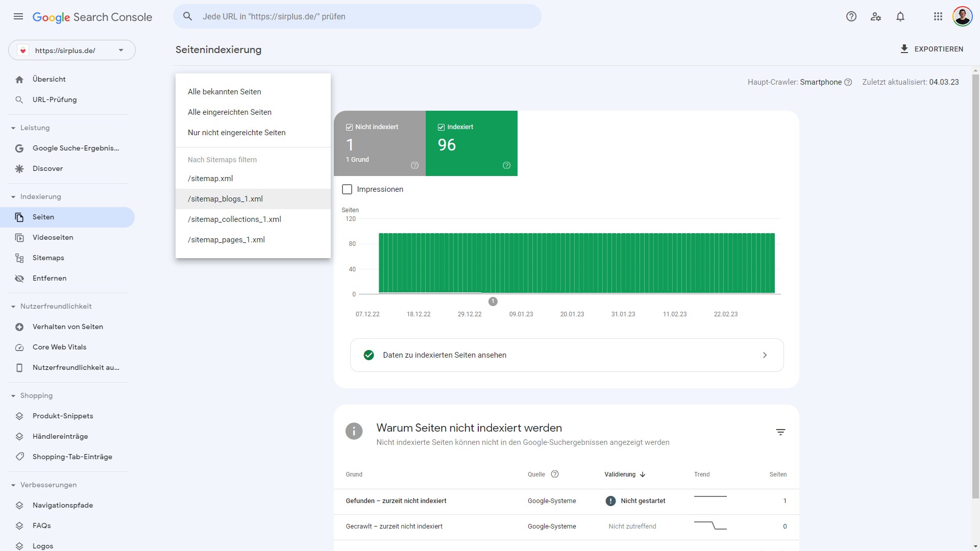Viewport: 980px width, 551px height.
Task: Click the Shopping-Tab-Einträge tag icon
Action: pyautogui.click(x=19, y=457)
